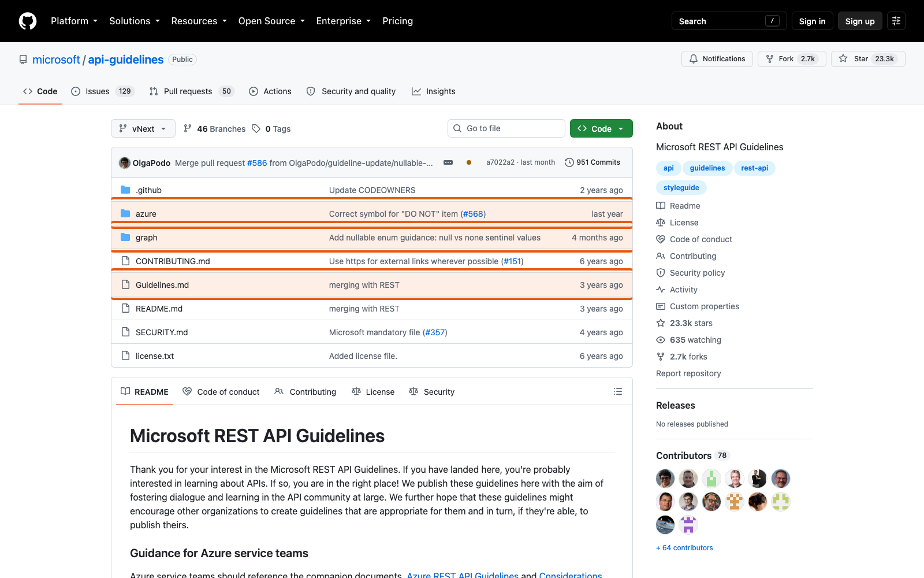Open the Resources menu
Viewport: 924px width, 578px height.
[x=199, y=21]
